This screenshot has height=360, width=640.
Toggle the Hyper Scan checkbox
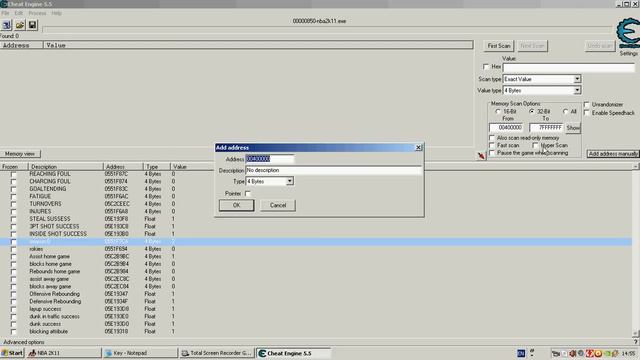click(536, 145)
